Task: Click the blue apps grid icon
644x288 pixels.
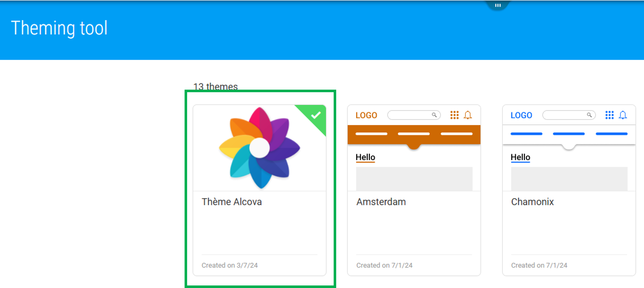Action: coord(609,115)
